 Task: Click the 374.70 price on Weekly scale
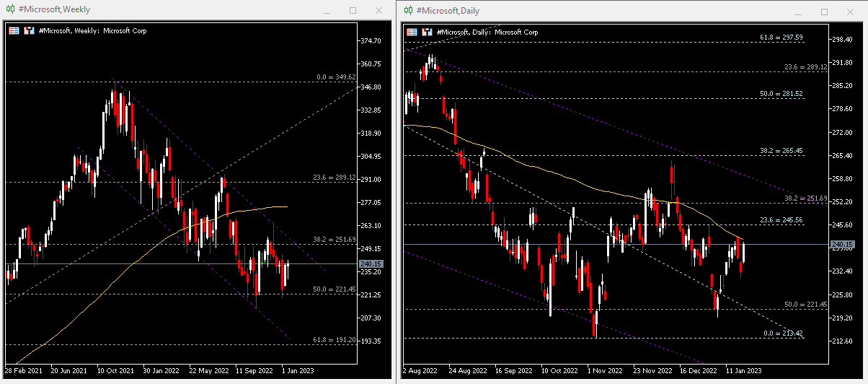click(371, 41)
